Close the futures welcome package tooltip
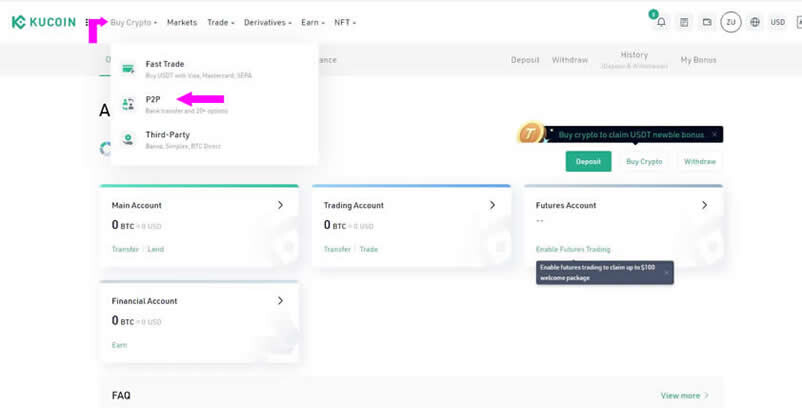This screenshot has height=408, width=802. (x=666, y=273)
